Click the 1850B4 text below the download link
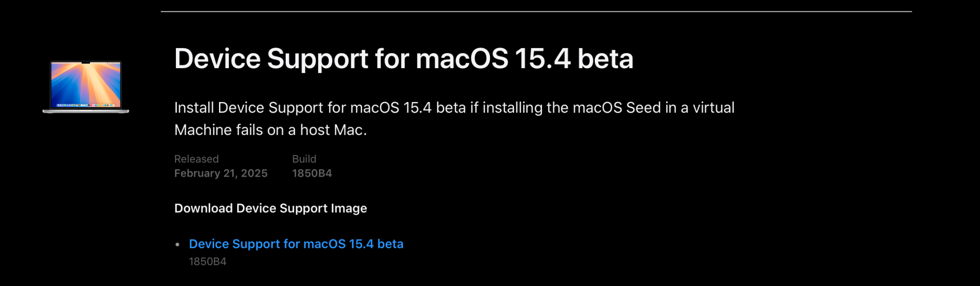The height and width of the screenshot is (286, 980). pyautogui.click(x=207, y=261)
